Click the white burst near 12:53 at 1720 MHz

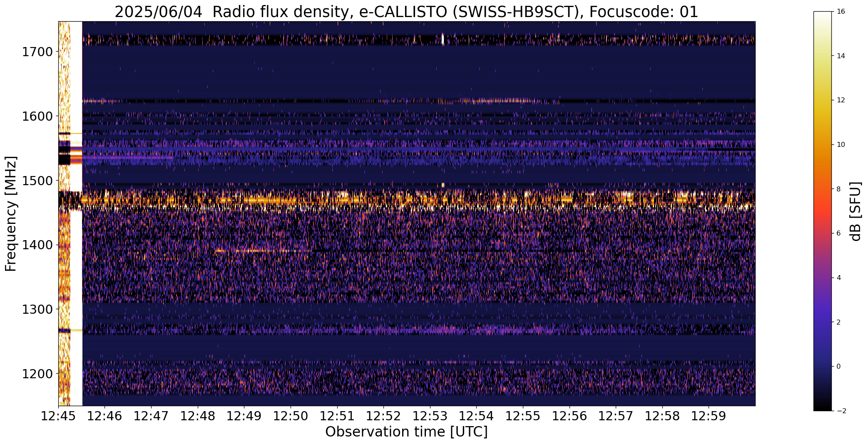(443, 39)
